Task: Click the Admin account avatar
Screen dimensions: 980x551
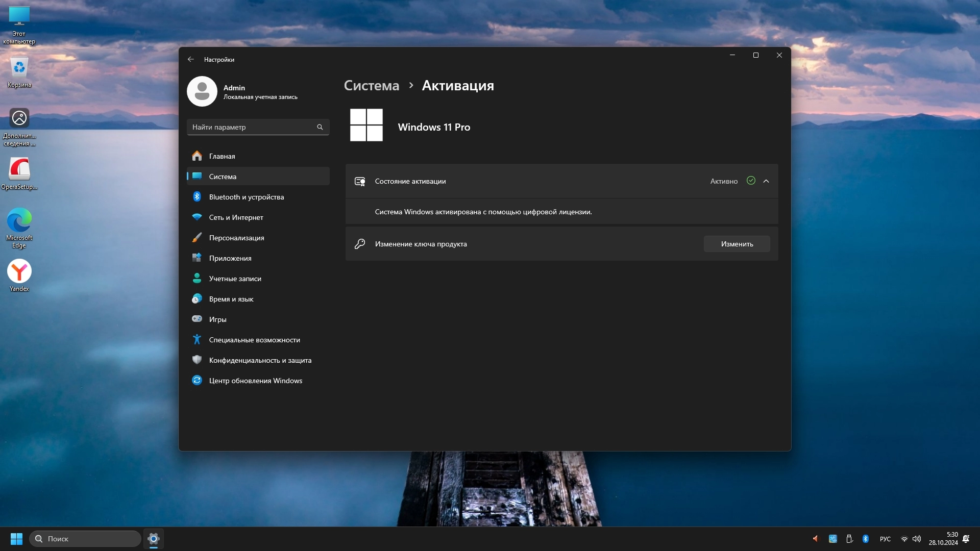Action: tap(202, 91)
